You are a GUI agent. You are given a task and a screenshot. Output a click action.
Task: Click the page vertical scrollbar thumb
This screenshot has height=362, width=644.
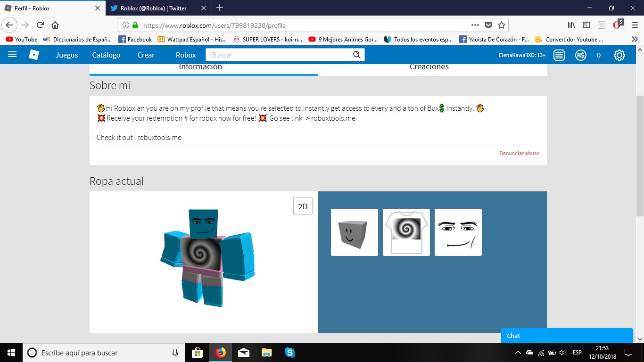[640, 156]
